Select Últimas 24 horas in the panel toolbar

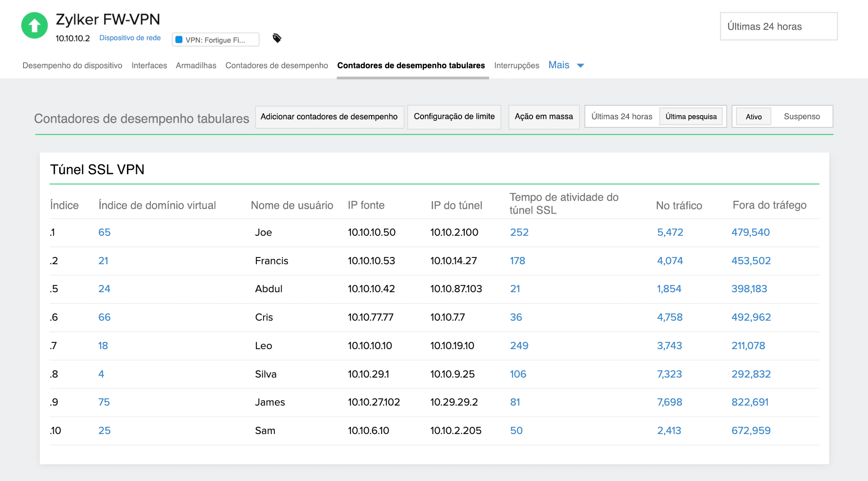(622, 117)
